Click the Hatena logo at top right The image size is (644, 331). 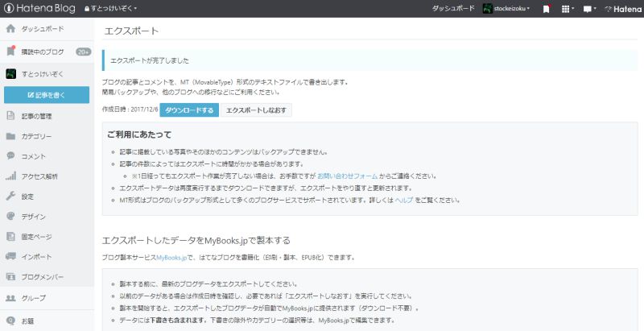click(x=623, y=9)
